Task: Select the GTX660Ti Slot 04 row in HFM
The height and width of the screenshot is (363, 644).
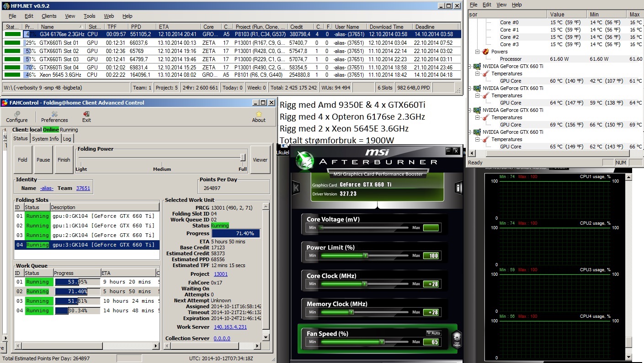Action: 232,67
